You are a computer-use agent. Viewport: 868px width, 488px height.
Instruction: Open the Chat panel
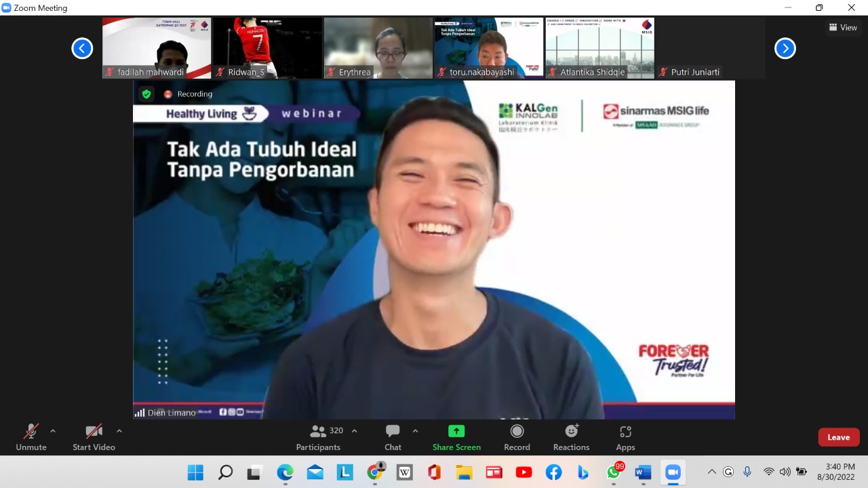(x=393, y=437)
